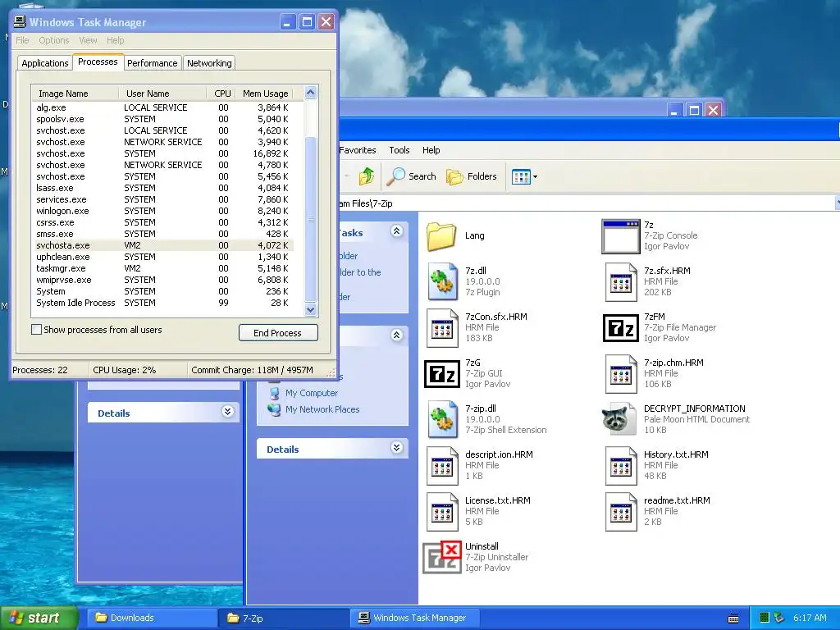Viewport: 840px width, 630px height.
Task: Open the Tools menu in Explorer
Action: click(x=399, y=151)
